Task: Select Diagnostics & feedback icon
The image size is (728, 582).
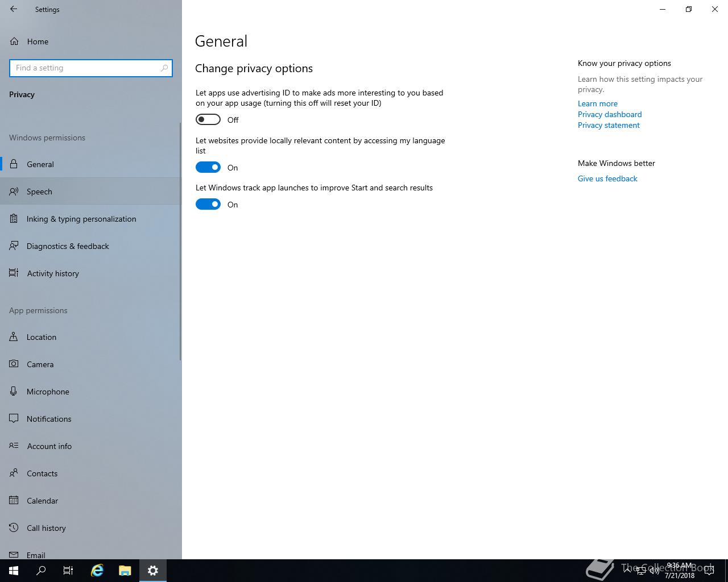Action: [x=14, y=246]
